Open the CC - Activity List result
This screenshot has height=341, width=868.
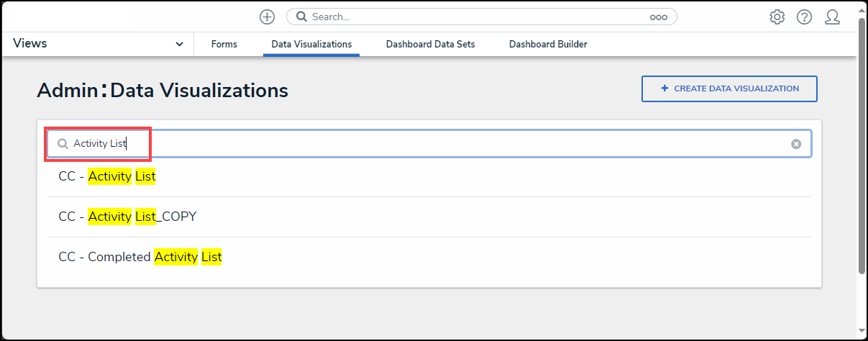coord(107,176)
